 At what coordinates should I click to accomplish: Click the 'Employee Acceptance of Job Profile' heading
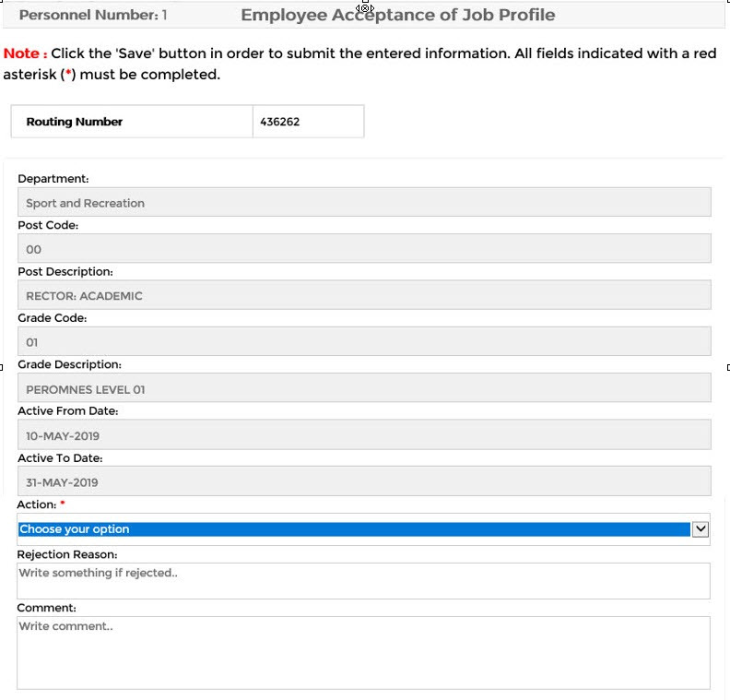point(397,16)
